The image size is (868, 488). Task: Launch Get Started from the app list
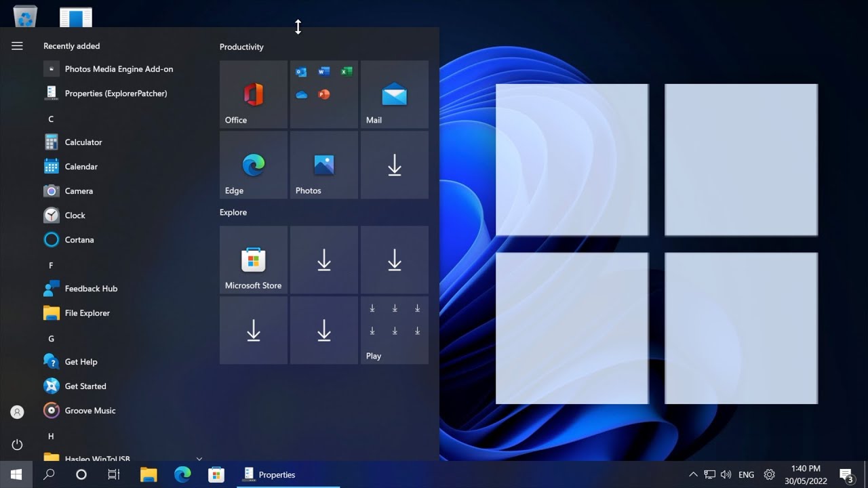pos(123,386)
